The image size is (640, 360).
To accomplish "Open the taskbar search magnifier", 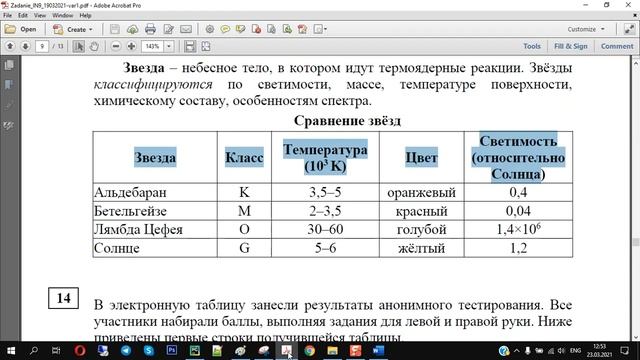I will click(x=33, y=351).
